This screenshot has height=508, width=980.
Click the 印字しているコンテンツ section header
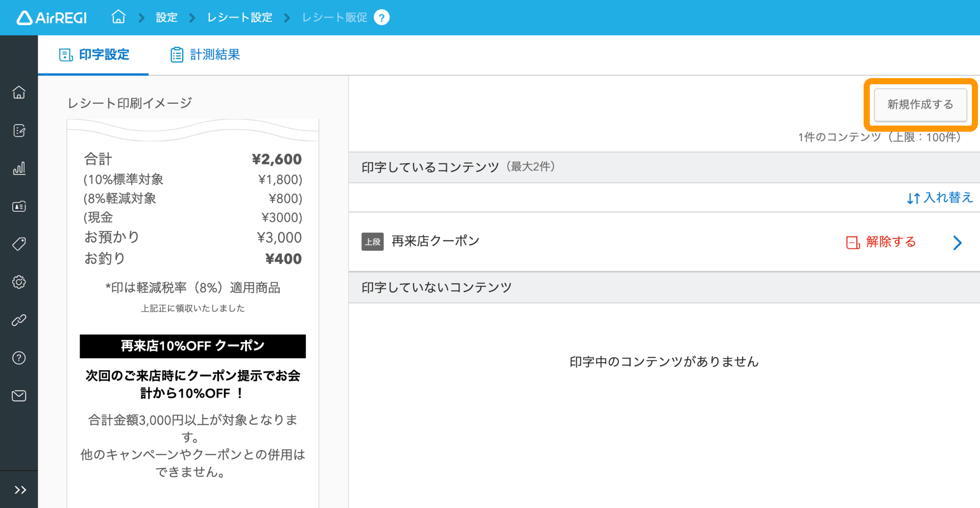[664, 167]
